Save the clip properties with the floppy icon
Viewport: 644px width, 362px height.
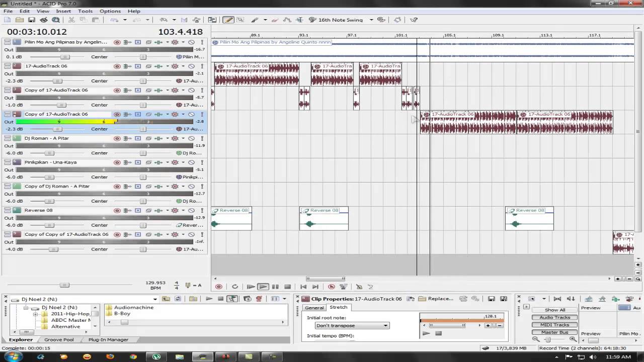[491, 299]
